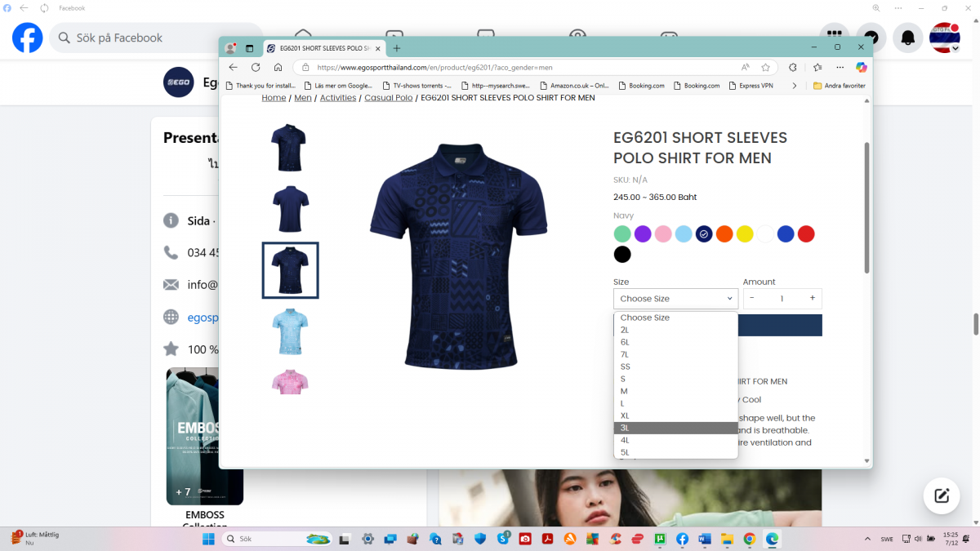Screen dimensions: 980x551
Task: Open the Facebook account profile menu
Action: (945, 38)
